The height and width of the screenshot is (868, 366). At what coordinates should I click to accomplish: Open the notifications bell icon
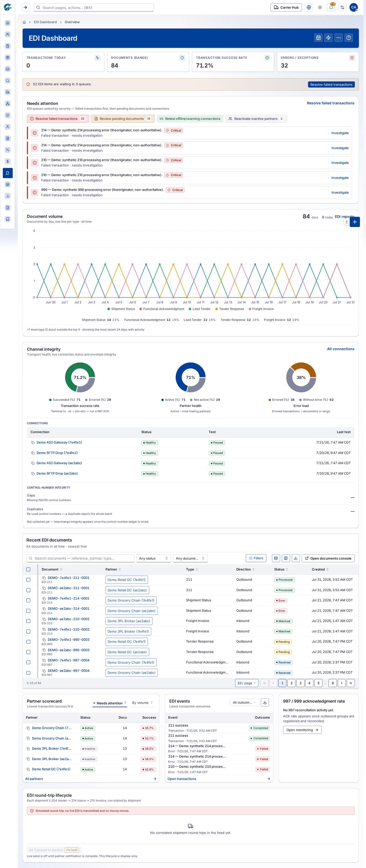[331, 7]
